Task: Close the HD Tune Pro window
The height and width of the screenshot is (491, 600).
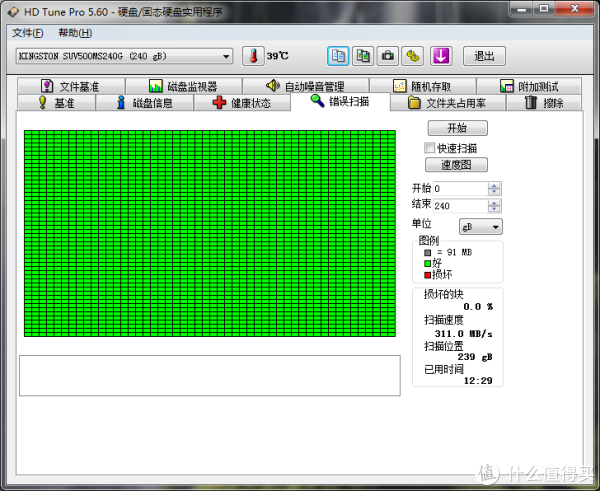Action: pos(574,8)
